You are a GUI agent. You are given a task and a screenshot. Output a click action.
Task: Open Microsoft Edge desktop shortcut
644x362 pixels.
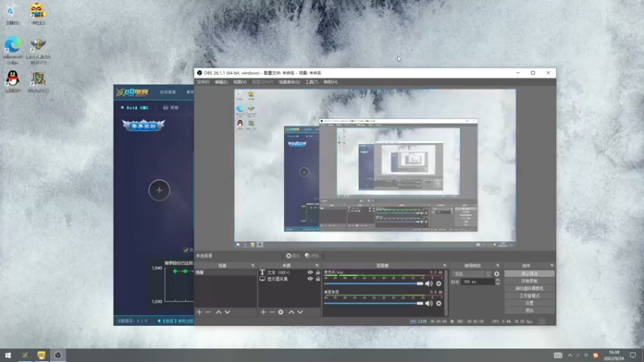[x=13, y=50]
